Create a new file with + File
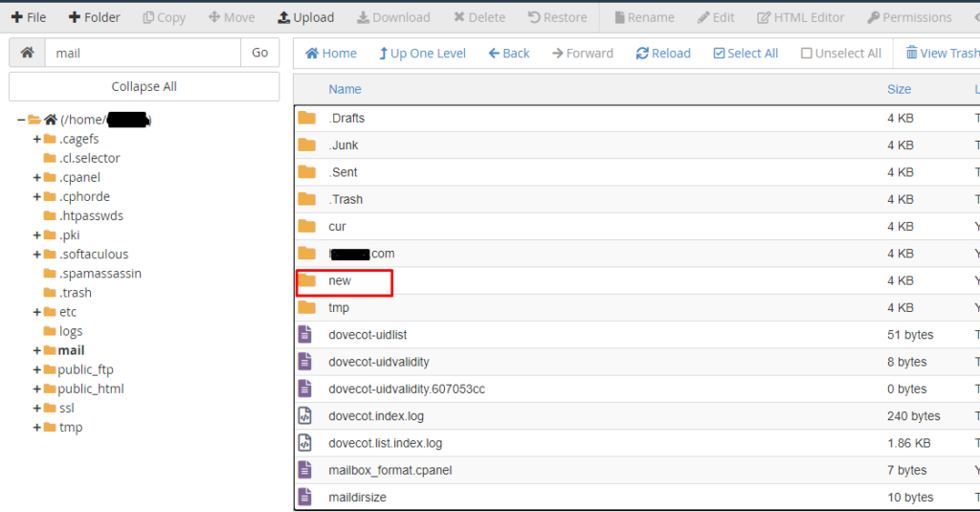980x512 pixels. point(29,17)
